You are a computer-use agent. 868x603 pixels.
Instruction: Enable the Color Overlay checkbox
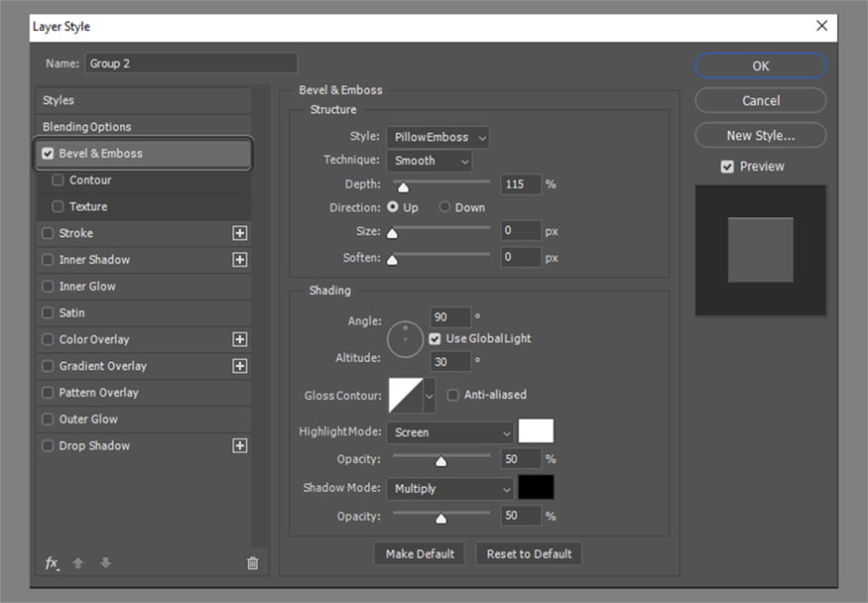(48, 339)
